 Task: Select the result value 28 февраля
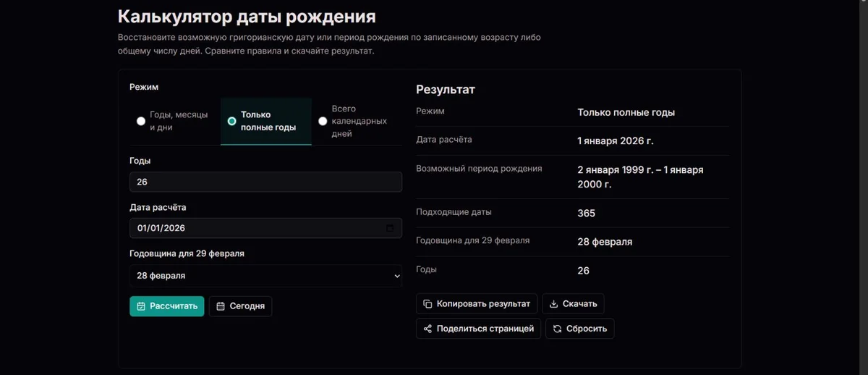[x=605, y=242]
